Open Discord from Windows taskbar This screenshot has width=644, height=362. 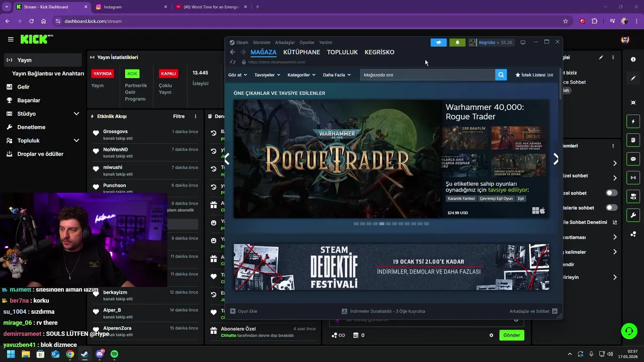(x=100, y=354)
